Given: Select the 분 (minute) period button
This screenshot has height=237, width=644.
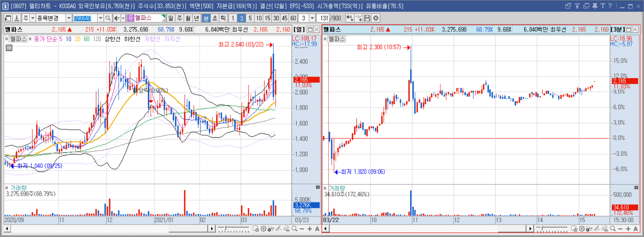Looking at the screenshot, I should point(206,18).
